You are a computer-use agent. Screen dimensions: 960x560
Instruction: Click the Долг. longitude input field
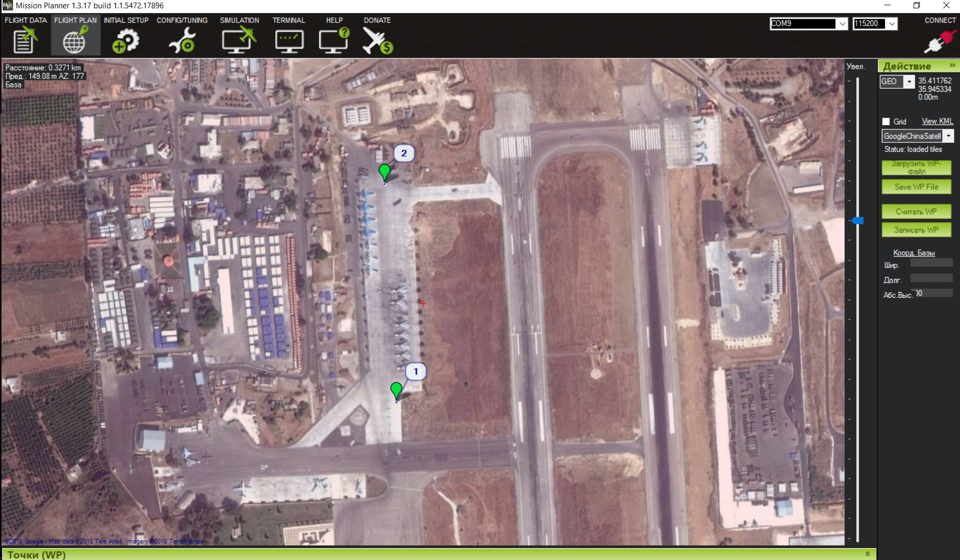pyautogui.click(x=931, y=278)
